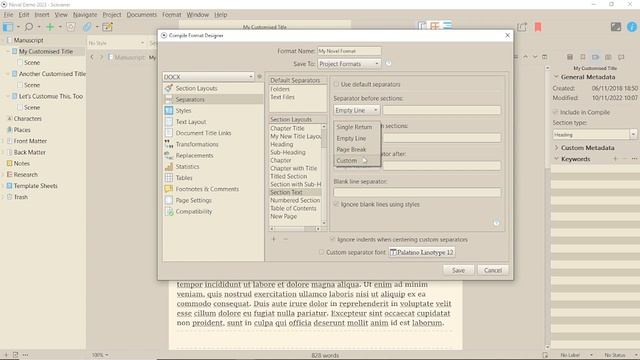Screen dimensions: 640x360
Task: Click the Blank line separator field
Action: [417, 192]
